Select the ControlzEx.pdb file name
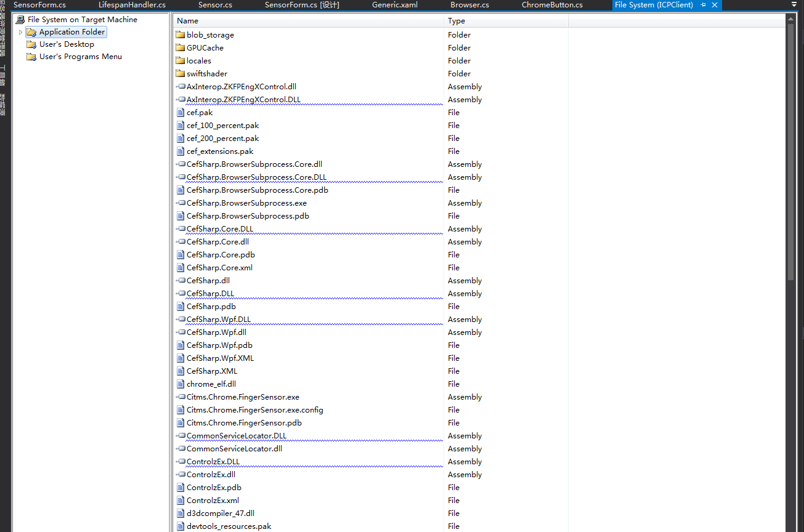Screen dimensions: 804x532 [x=214, y=487]
